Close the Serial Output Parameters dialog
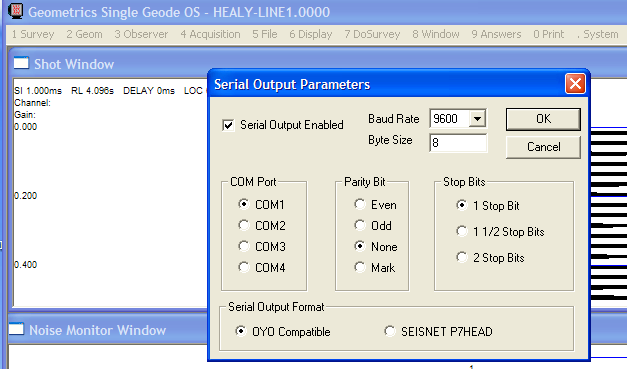The height and width of the screenshot is (369, 627). tap(575, 84)
